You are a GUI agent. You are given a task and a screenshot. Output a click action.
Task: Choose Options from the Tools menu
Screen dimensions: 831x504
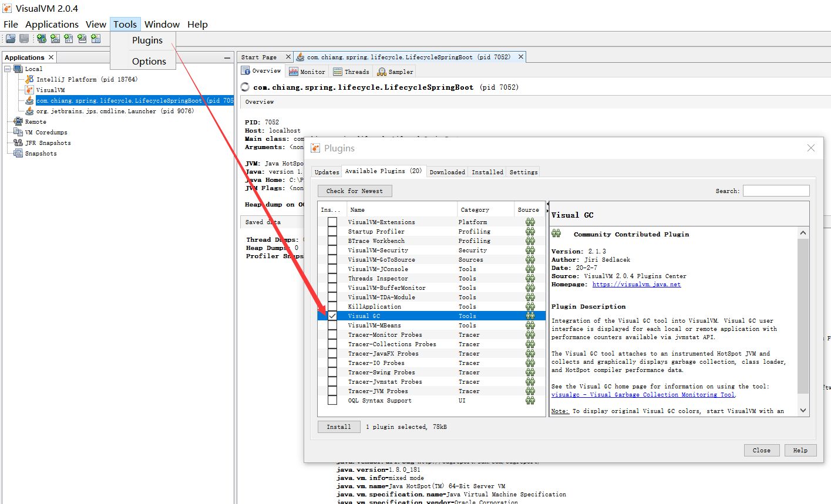149,61
